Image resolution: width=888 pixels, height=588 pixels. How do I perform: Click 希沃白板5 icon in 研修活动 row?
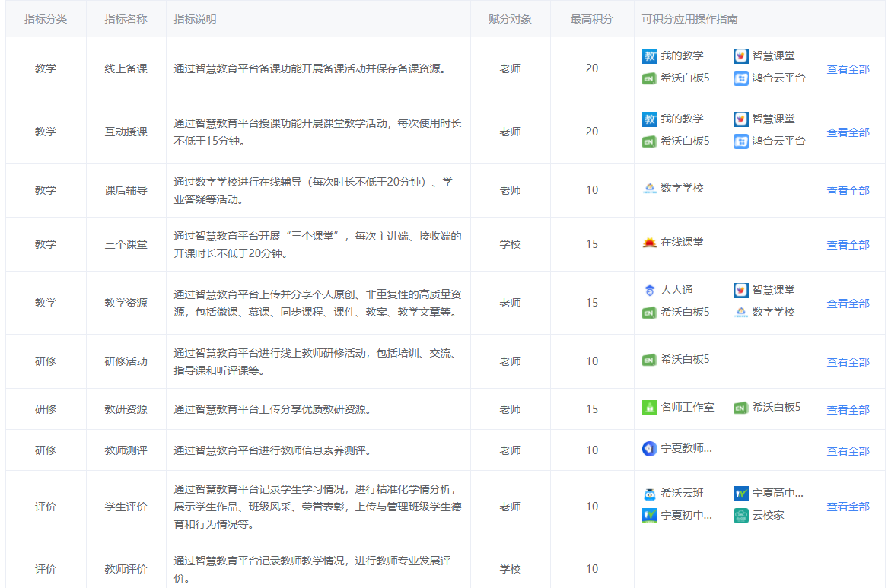650,360
